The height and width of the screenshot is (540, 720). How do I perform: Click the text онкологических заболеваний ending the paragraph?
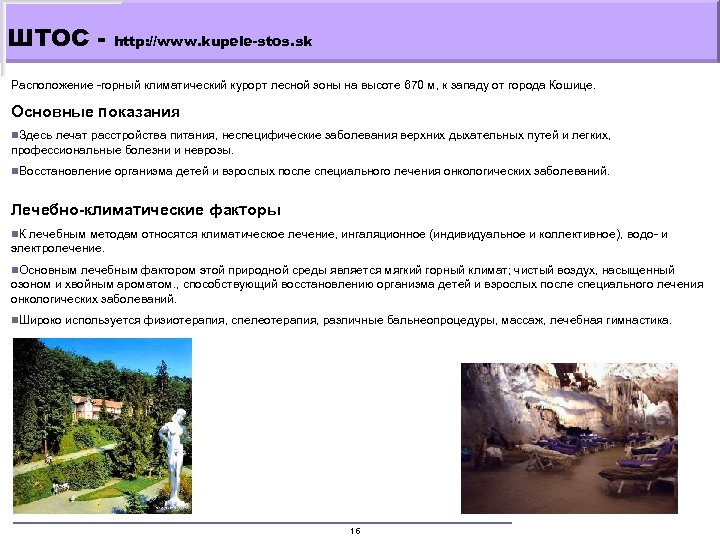(93, 299)
